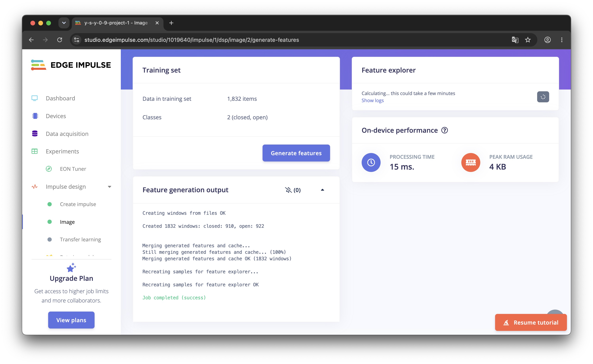593x364 pixels.
Task: Click the peak RAM usage memory icon
Action: 470,162
